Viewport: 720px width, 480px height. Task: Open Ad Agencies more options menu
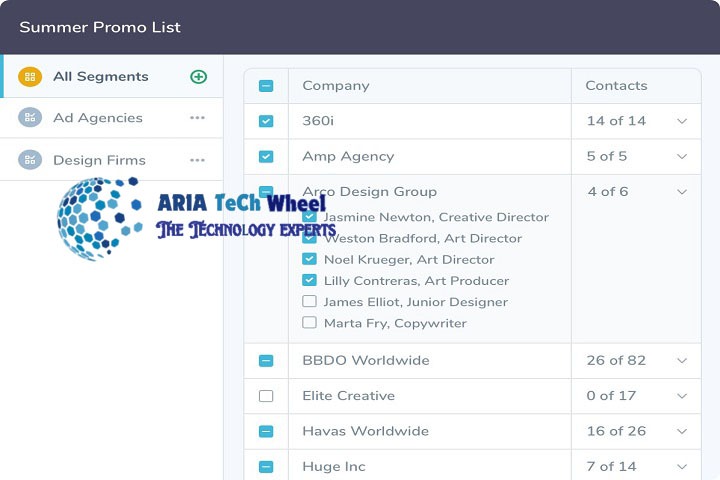(197, 118)
